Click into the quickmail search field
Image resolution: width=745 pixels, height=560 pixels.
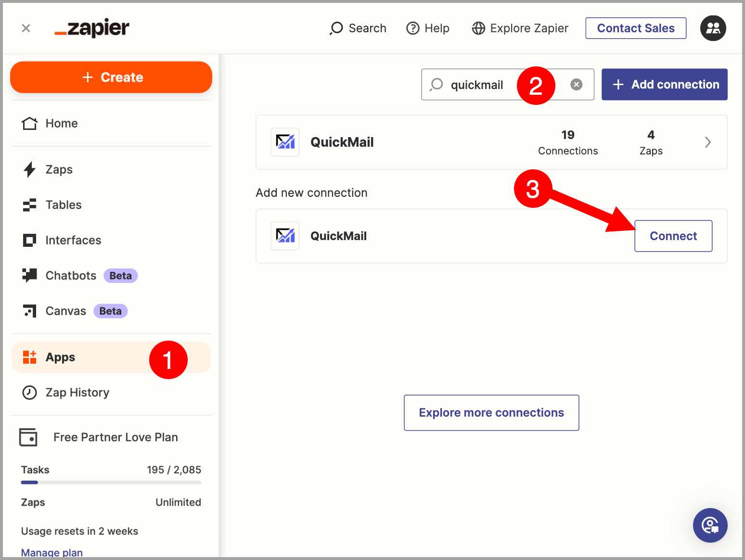pyautogui.click(x=508, y=85)
